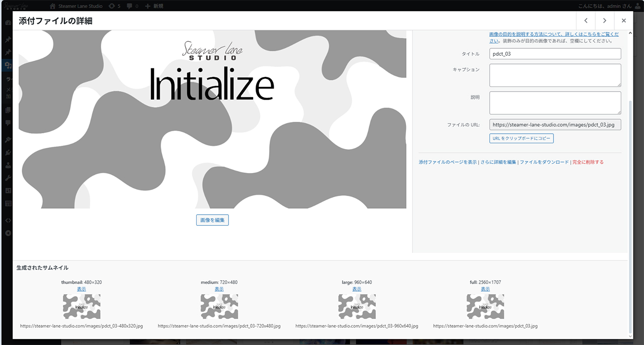The width and height of the screenshot is (644, 345).
Task: Open 添付ファイルのページを表示 link
Action: [x=448, y=162]
